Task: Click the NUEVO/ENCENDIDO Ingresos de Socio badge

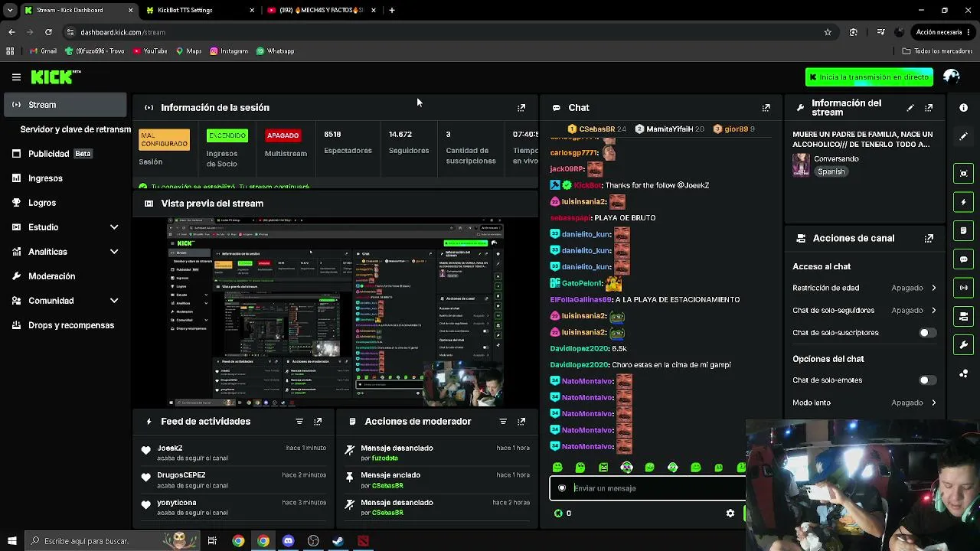Action: tap(227, 135)
